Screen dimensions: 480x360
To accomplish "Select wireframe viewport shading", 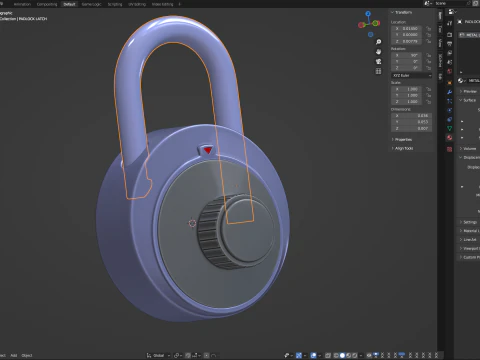I will 336,355.
